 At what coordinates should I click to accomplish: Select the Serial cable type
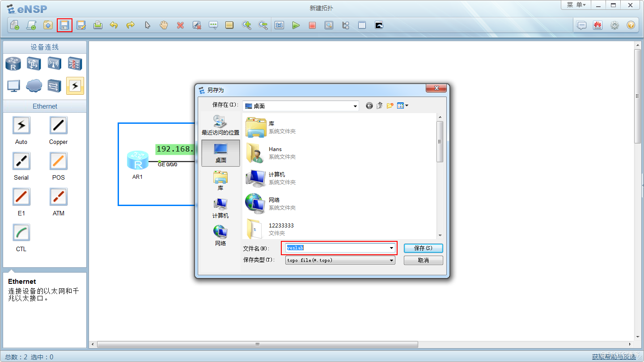(21, 162)
